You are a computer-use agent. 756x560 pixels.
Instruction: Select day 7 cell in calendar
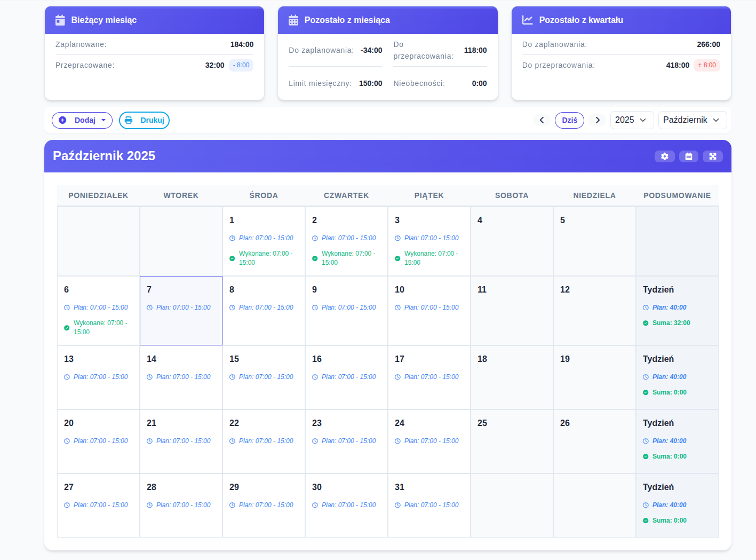pos(181,310)
